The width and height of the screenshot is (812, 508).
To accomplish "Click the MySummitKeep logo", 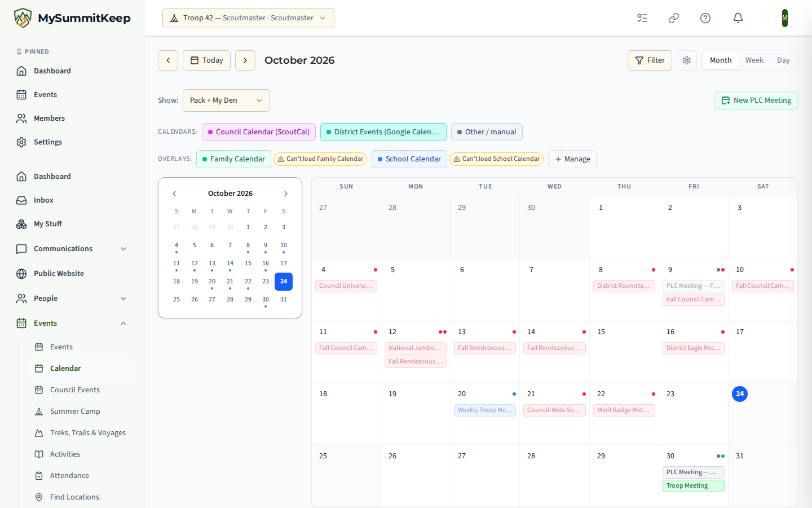I will click(x=72, y=18).
